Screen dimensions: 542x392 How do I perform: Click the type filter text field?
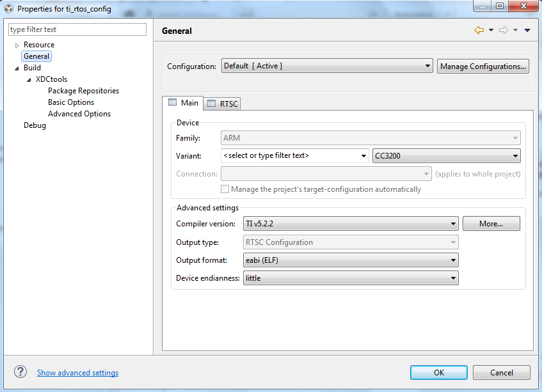point(77,29)
